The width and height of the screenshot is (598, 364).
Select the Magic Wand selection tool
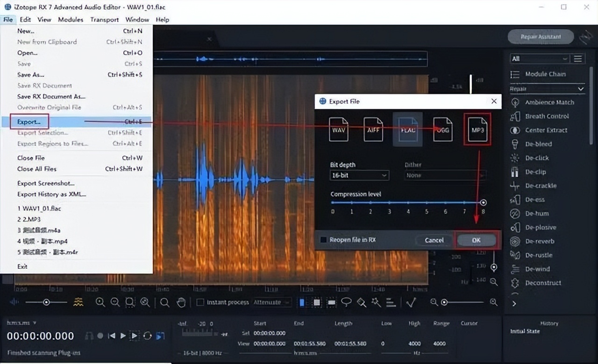tap(377, 302)
